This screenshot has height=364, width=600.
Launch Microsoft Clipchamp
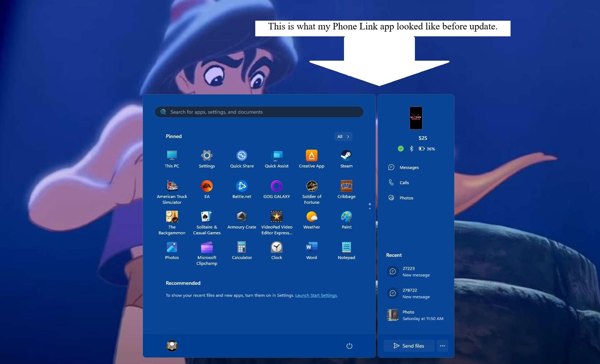[207, 254]
